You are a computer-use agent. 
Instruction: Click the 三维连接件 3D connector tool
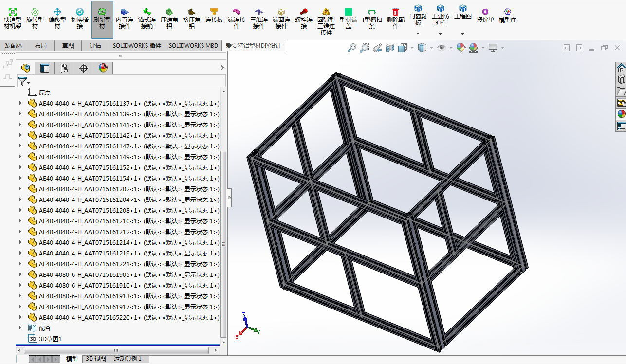point(259,18)
